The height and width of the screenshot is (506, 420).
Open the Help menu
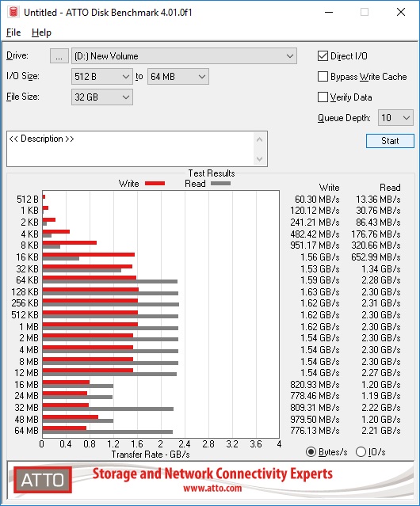[x=41, y=32]
